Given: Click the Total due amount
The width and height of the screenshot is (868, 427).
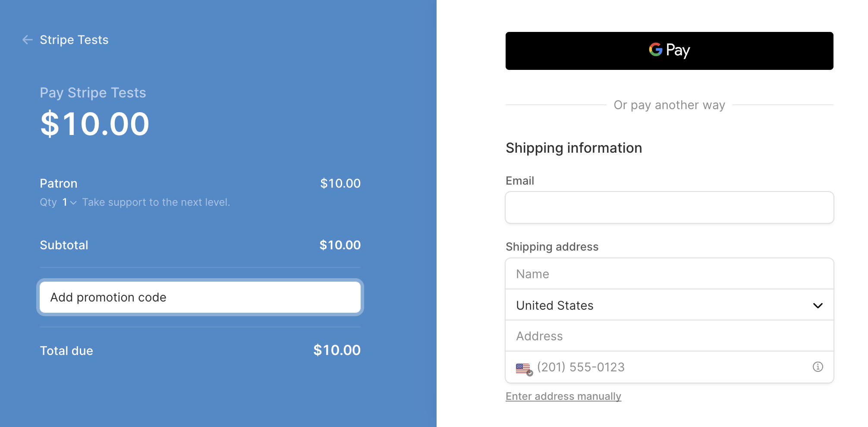Looking at the screenshot, I should 337,350.
